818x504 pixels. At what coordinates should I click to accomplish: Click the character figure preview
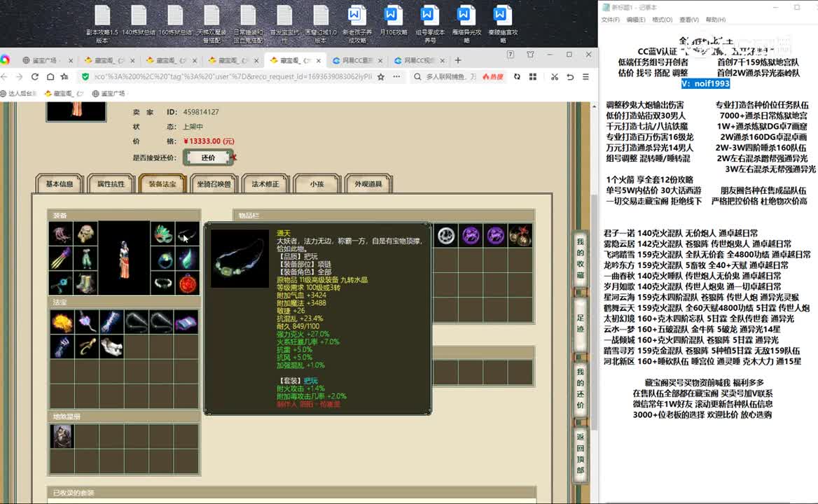pyautogui.click(x=124, y=258)
